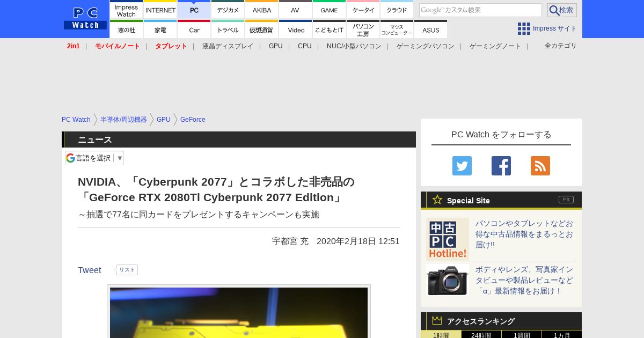
Task: Click author name 宇都宮 充
Action: tap(290, 241)
